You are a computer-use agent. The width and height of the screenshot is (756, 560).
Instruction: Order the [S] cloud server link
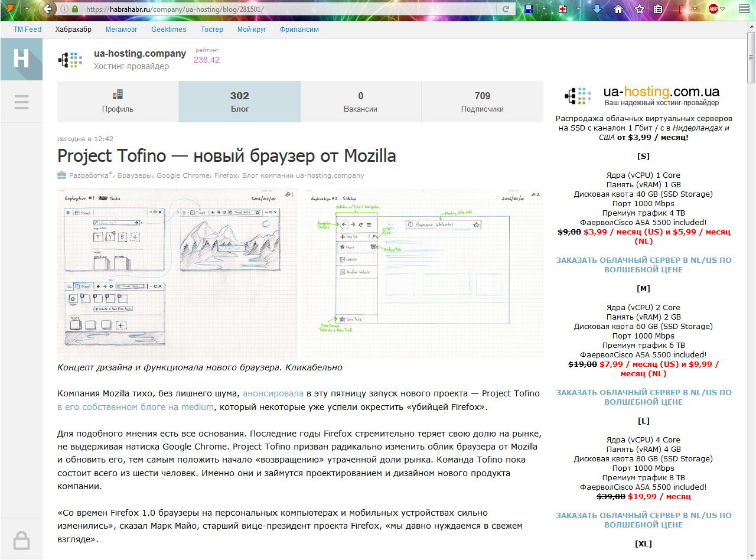(644, 265)
